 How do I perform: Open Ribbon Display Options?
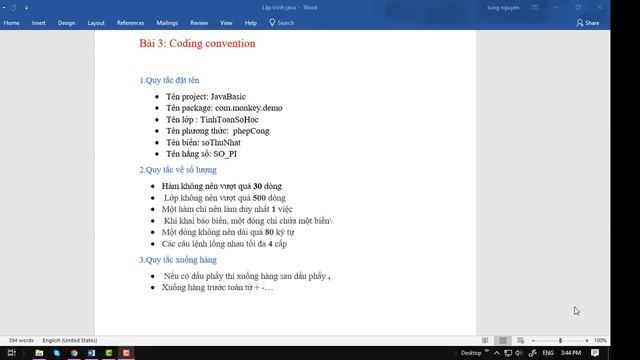(535, 7)
